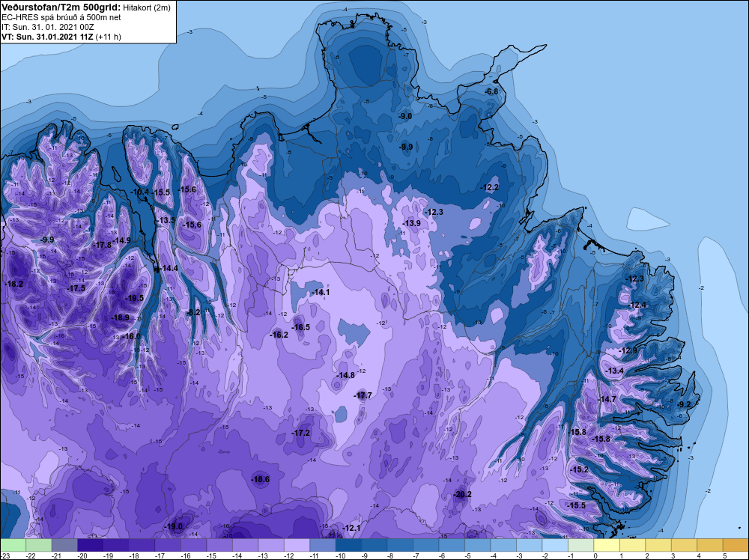Viewport: 749px width, 560px height.
Task: Click the -15.2 temperature value
Action: pyautogui.click(x=580, y=469)
